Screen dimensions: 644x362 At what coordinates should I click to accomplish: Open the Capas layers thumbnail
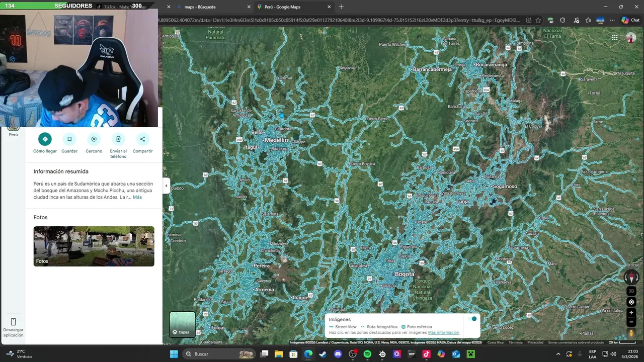182,324
